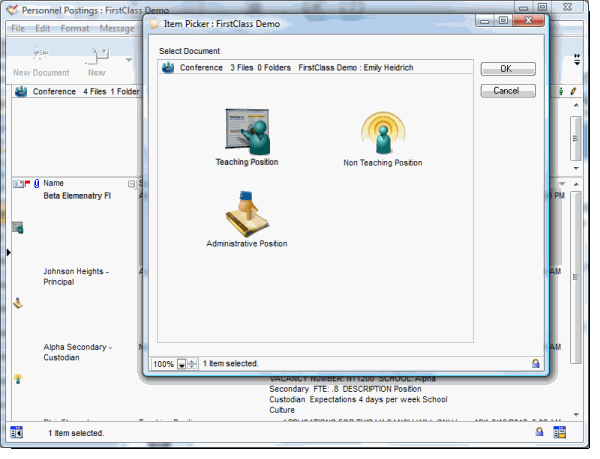Select the Non Teaching Position icon
This screenshot has width=600, height=459.
pyautogui.click(x=382, y=132)
